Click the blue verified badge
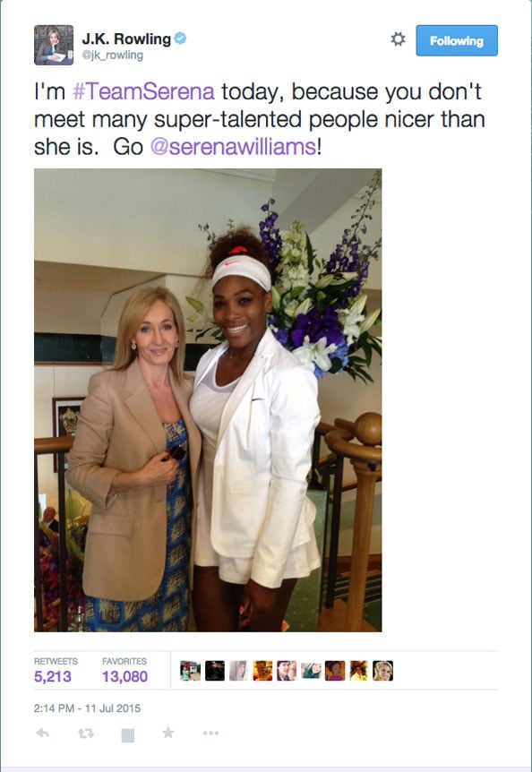The width and height of the screenshot is (532, 772). 181,38
